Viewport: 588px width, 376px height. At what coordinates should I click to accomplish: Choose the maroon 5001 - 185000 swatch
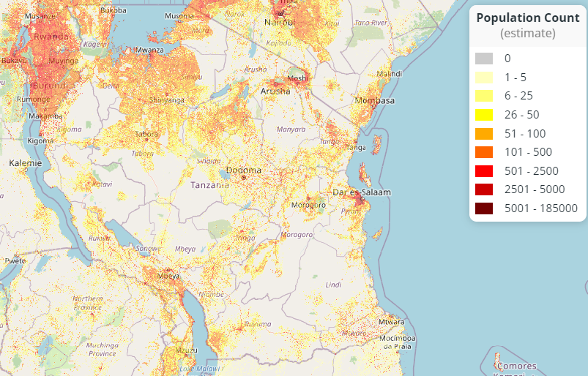pyautogui.click(x=484, y=208)
